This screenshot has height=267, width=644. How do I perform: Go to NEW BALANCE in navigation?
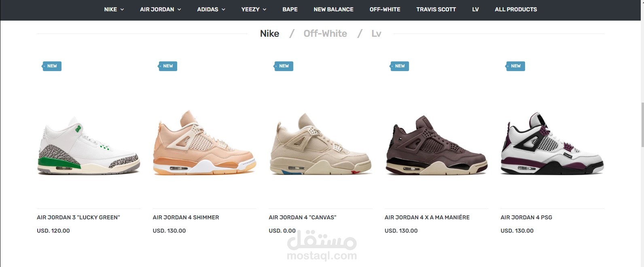(333, 9)
